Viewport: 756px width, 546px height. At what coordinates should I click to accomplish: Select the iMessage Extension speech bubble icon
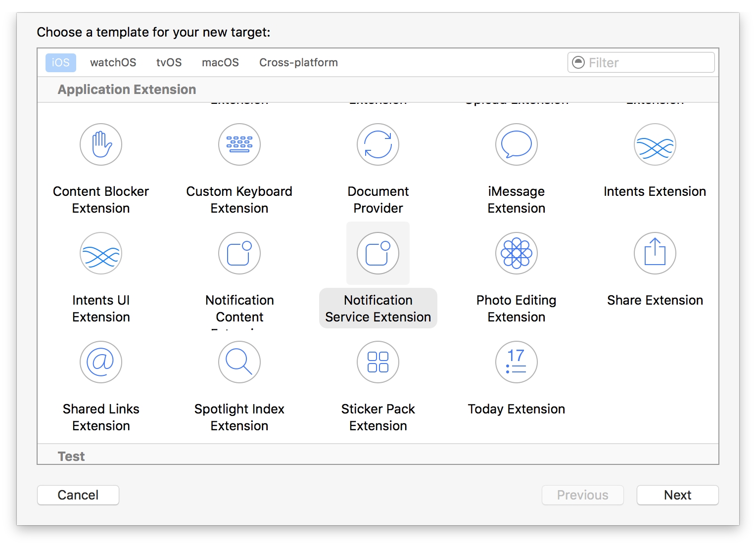517,144
